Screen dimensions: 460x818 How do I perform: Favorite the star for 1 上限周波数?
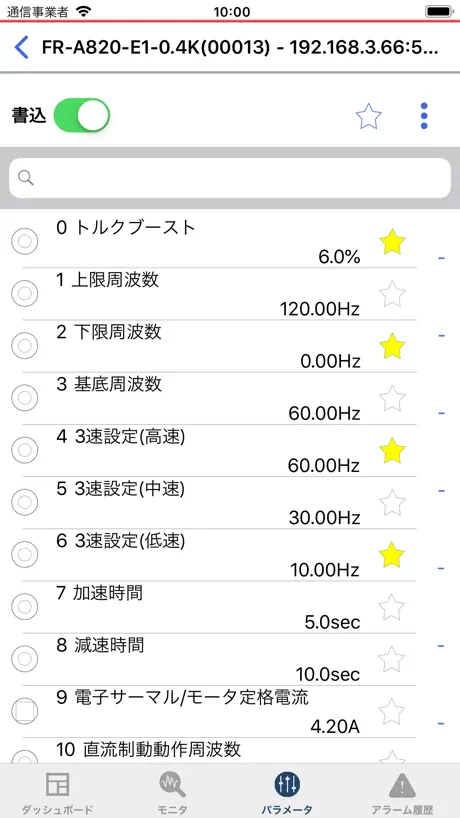(392, 294)
